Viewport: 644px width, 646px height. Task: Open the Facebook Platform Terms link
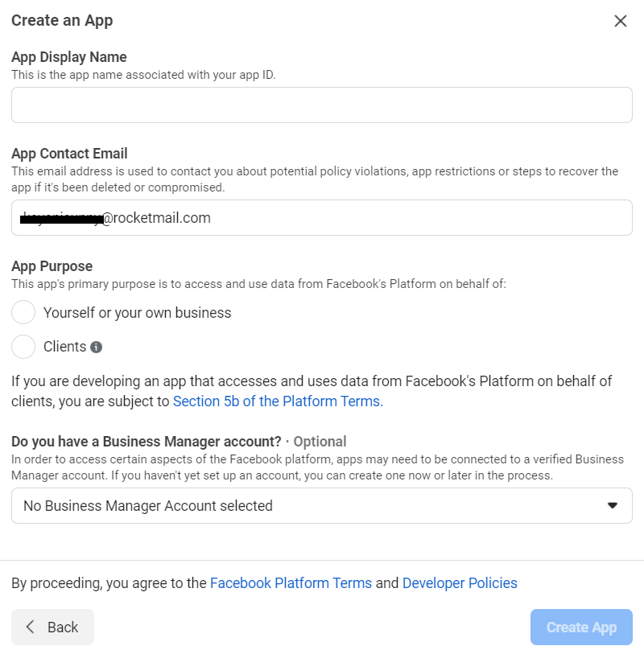point(291,582)
